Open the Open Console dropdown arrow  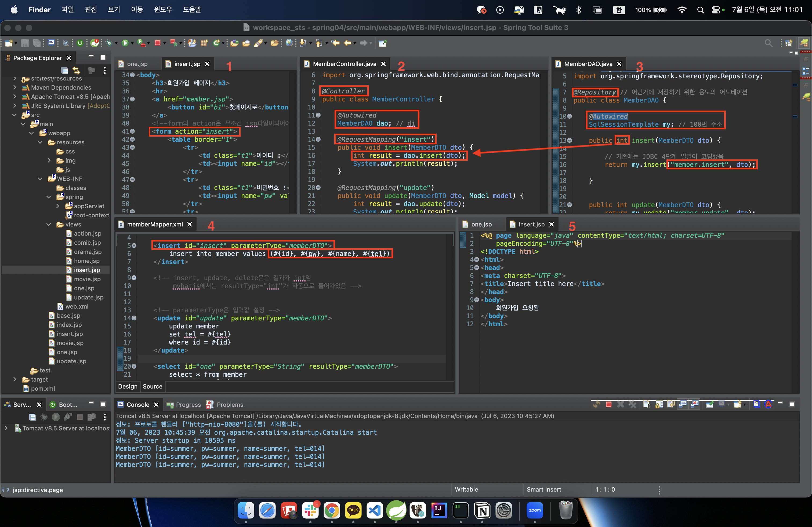pos(744,405)
